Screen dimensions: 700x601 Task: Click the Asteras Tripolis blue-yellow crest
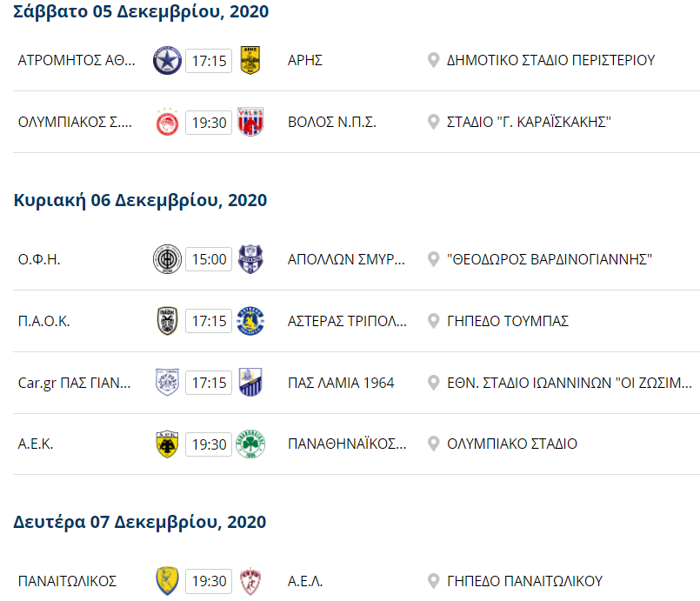(251, 321)
